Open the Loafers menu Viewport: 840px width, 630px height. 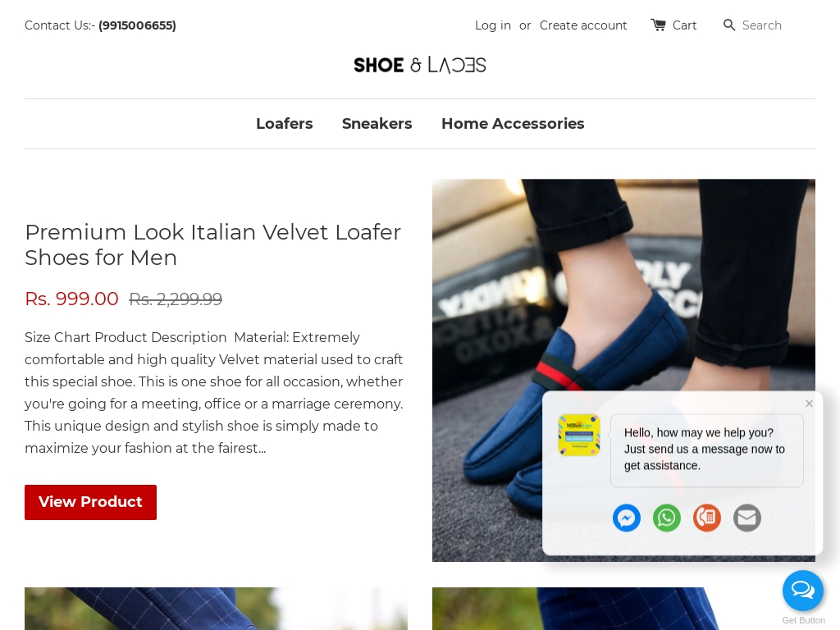point(285,124)
